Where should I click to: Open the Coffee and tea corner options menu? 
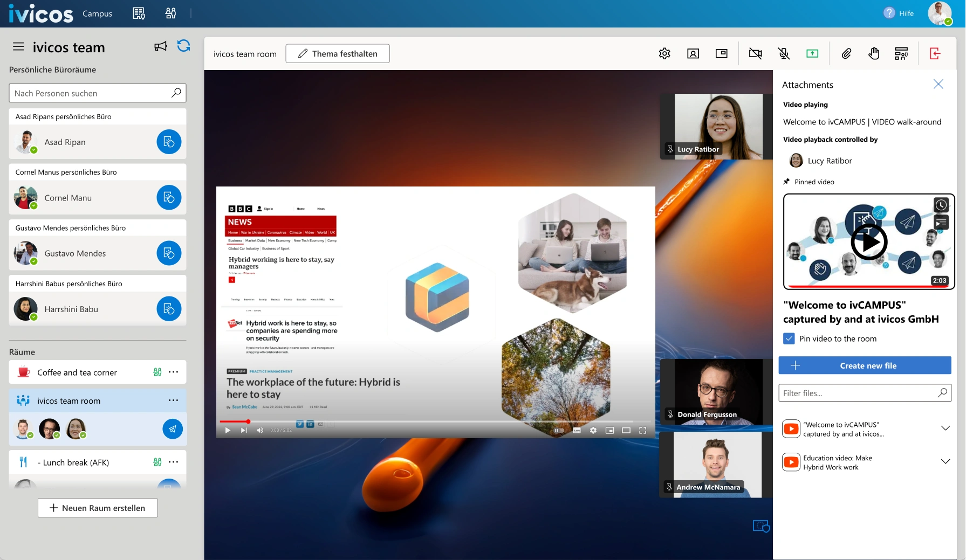[173, 372]
